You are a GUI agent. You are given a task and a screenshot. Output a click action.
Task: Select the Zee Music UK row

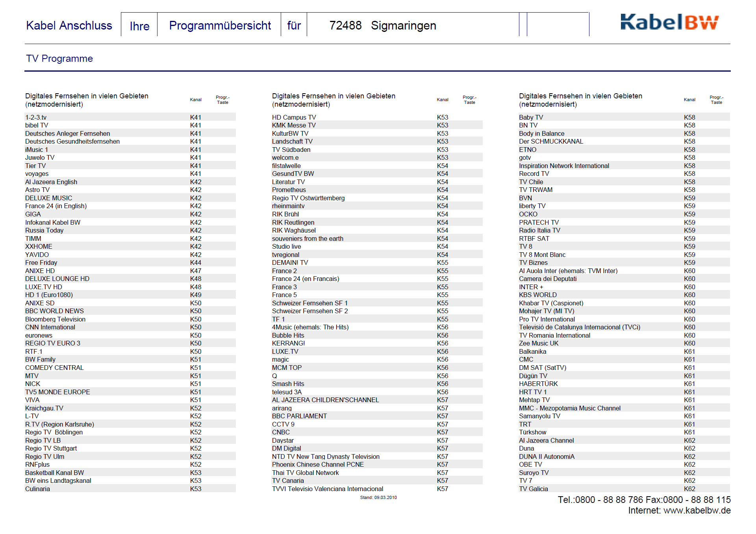coord(538,343)
